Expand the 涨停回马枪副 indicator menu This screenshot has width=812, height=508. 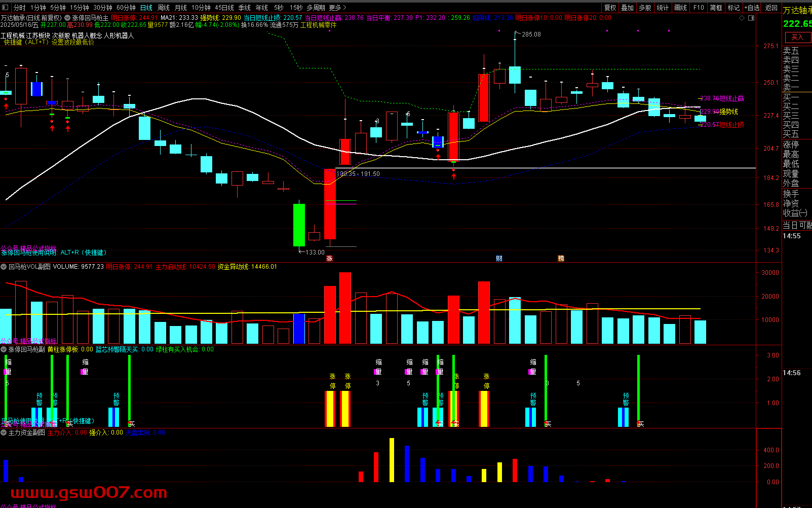pyautogui.click(x=4, y=349)
